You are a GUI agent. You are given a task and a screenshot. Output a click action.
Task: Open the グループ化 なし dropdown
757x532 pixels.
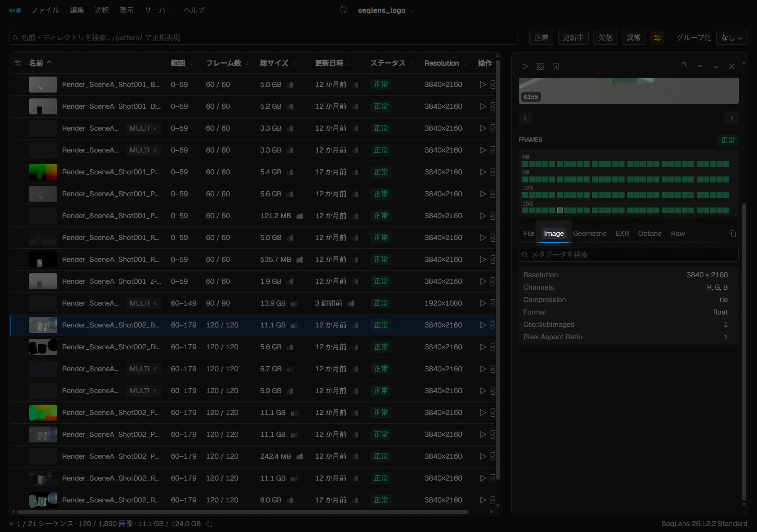pos(732,38)
